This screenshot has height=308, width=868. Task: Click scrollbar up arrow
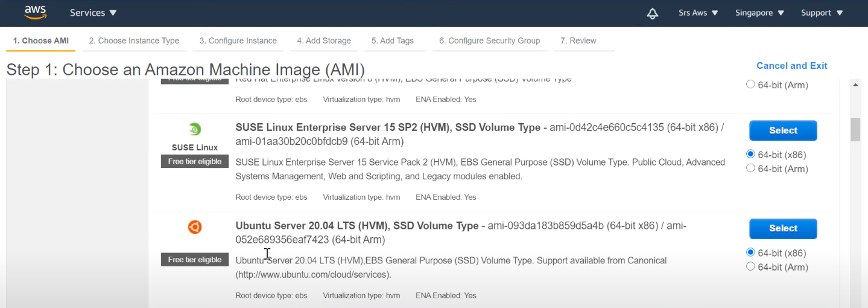coord(855,85)
